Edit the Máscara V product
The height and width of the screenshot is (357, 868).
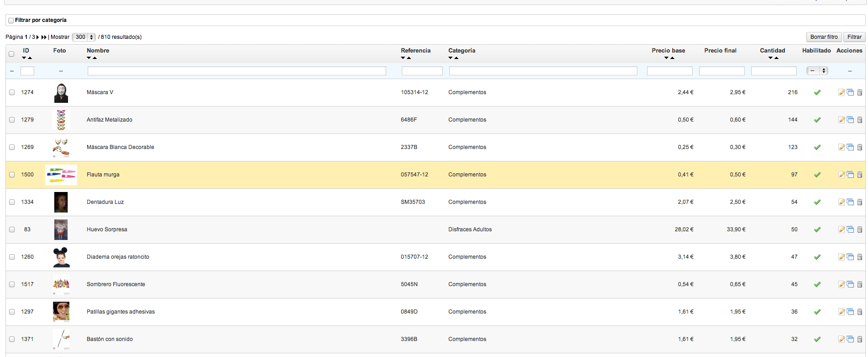point(842,92)
